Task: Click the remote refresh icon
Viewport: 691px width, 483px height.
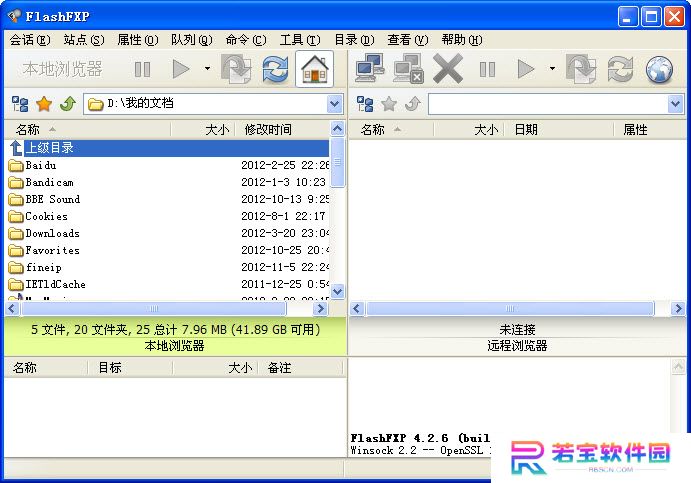Action: [x=620, y=69]
